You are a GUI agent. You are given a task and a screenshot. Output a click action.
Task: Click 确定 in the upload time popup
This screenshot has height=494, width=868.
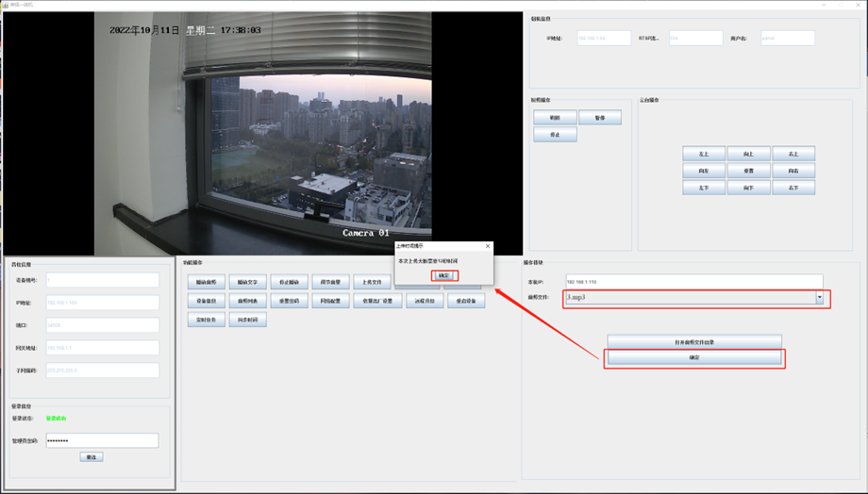pyautogui.click(x=444, y=275)
